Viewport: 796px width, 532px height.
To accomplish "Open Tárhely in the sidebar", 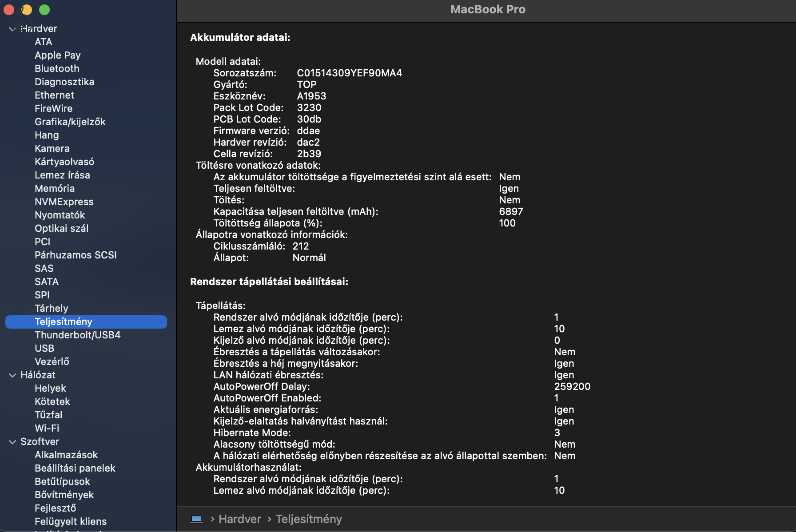I will click(x=52, y=308).
